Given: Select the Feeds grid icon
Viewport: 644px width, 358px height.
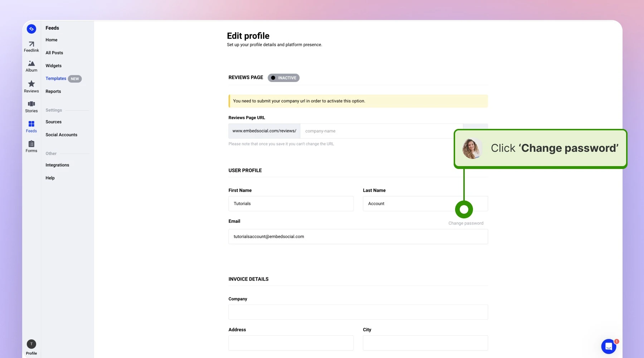Looking at the screenshot, I should (x=31, y=124).
